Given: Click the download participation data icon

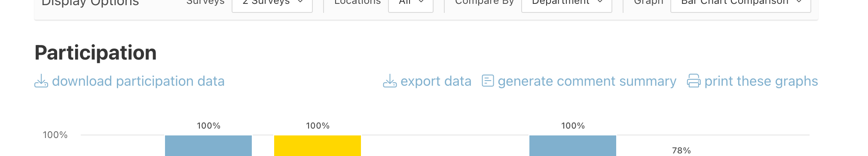Looking at the screenshot, I should [41, 81].
